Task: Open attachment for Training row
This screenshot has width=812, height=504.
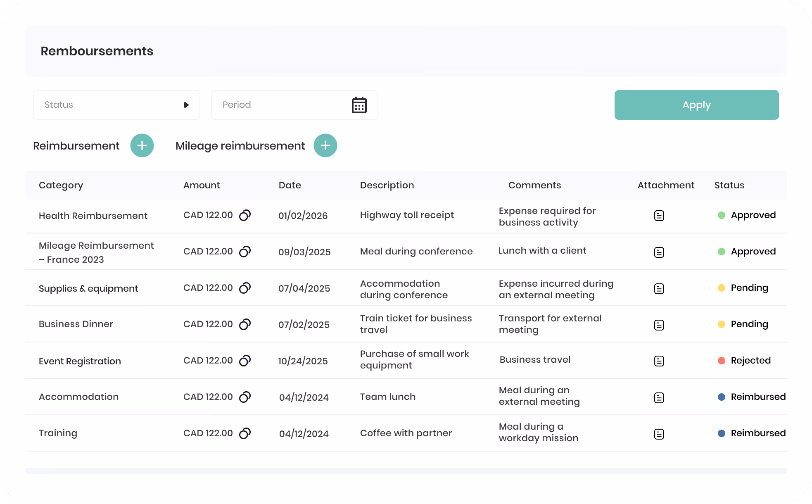Action: tap(659, 434)
